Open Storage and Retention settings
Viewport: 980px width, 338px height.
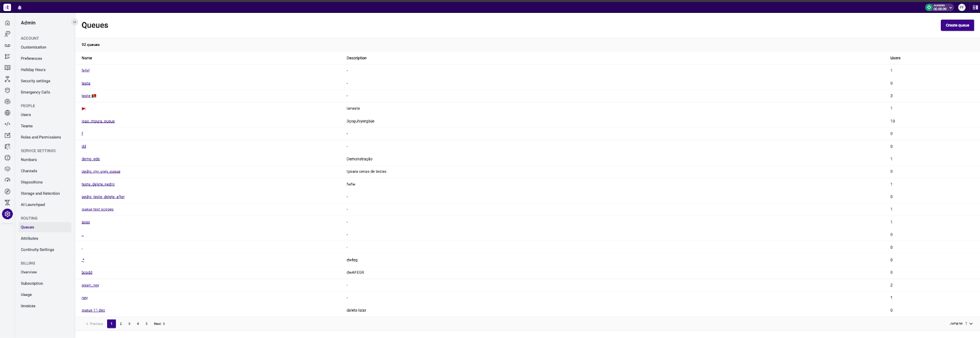pyautogui.click(x=40, y=193)
